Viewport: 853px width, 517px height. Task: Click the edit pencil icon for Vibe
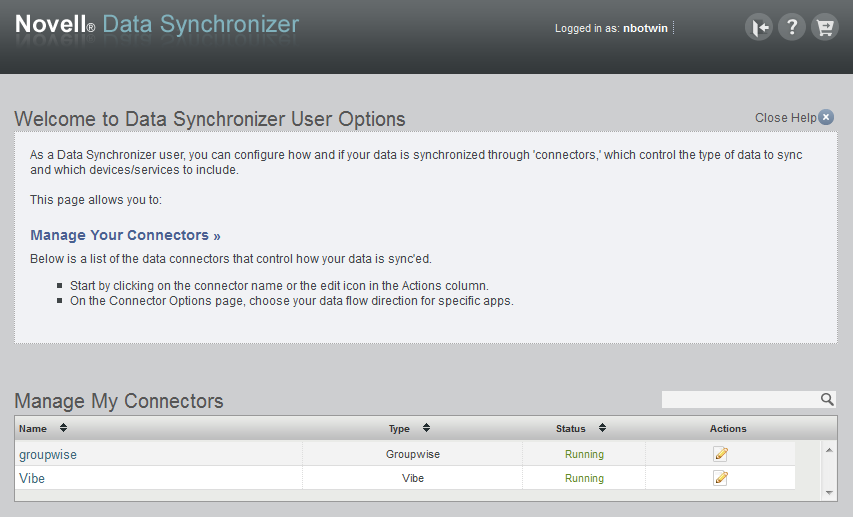coord(720,478)
